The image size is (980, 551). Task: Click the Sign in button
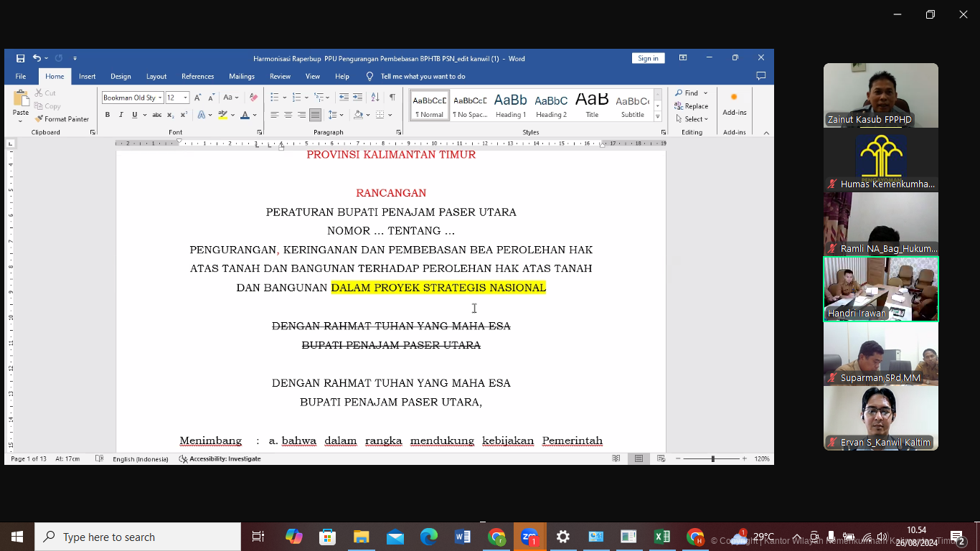coord(648,59)
